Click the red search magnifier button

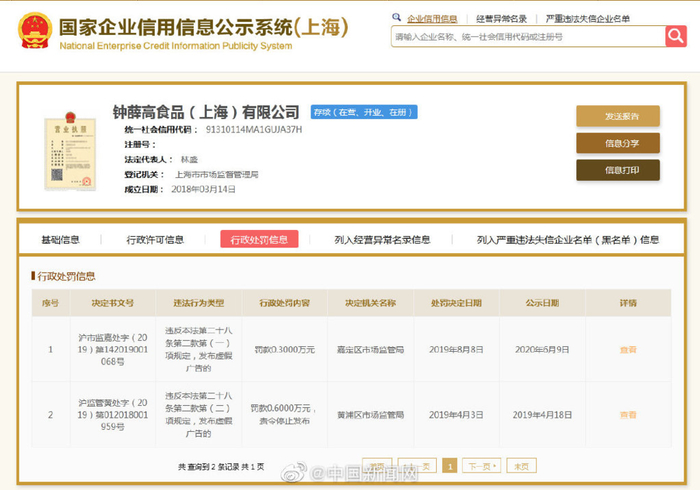676,36
